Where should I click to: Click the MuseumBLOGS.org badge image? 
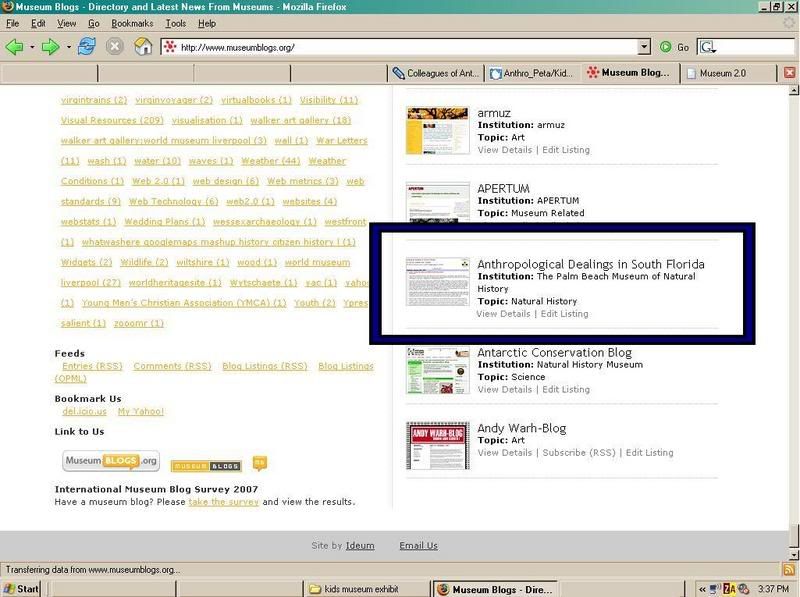point(111,461)
